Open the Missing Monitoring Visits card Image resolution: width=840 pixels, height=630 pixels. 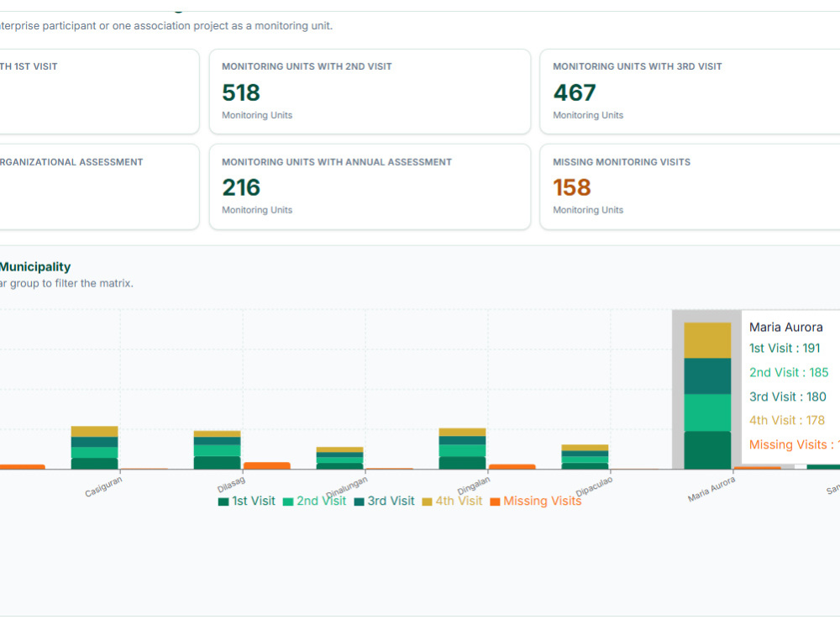click(x=690, y=187)
